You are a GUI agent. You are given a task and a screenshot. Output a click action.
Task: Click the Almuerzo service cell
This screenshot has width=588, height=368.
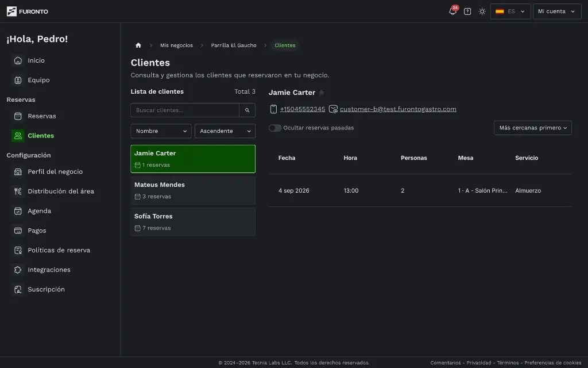[x=528, y=191]
